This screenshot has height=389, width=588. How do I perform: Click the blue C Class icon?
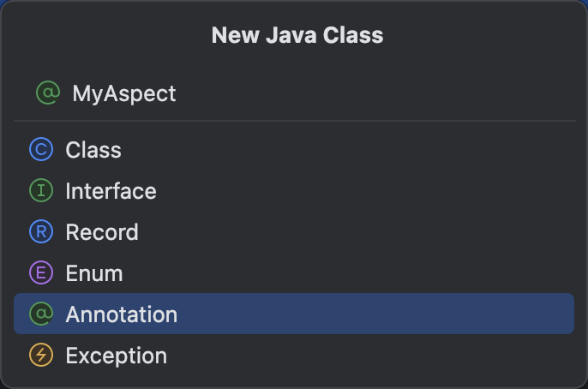point(41,149)
